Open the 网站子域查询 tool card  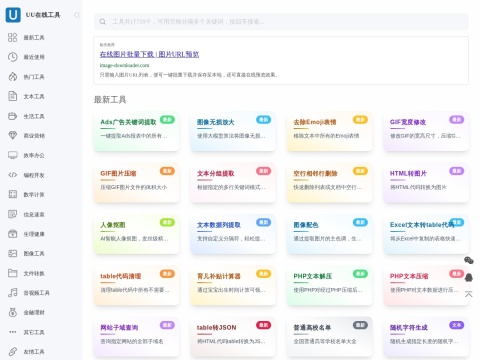click(136, 337)
